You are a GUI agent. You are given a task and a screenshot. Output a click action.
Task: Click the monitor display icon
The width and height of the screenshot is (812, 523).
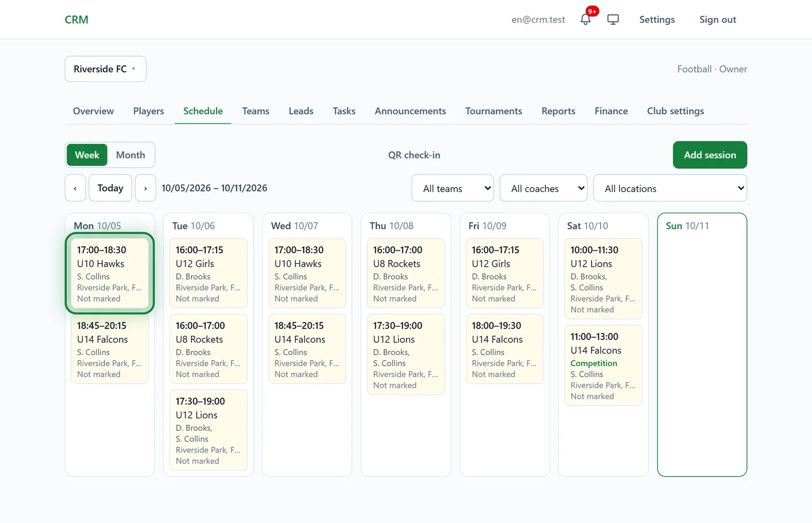coord(613,19)
